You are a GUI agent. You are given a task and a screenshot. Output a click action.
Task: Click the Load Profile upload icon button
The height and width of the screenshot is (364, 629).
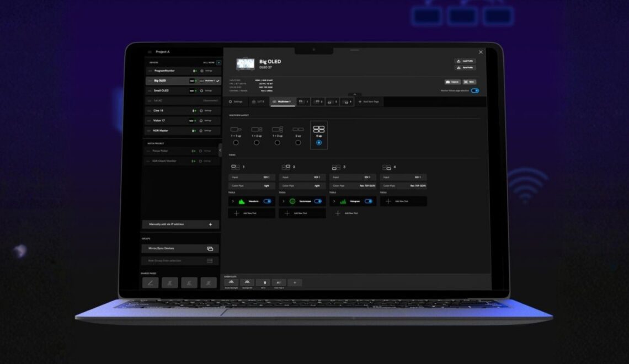465,61
